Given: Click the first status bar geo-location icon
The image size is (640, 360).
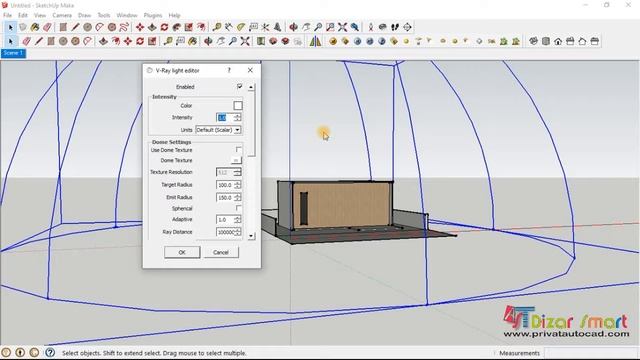Looking at the screenshot, I should click(x=6, y=352).
